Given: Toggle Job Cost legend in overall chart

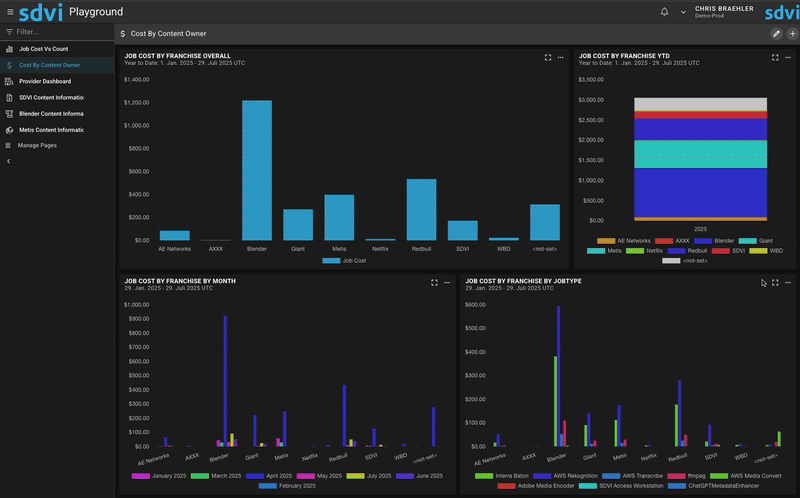Looking at the screenshot, I should [x=344, y=261].
